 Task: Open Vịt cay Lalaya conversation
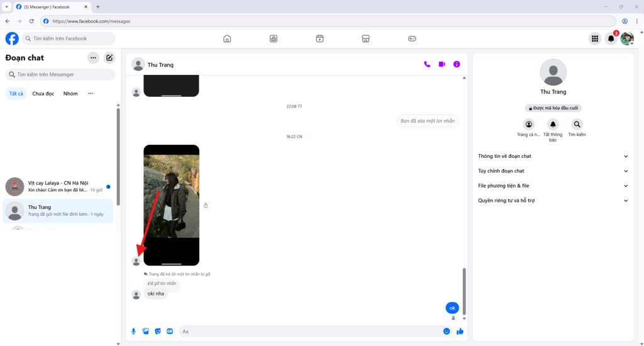pyautogui.click(x=58, y=186)
